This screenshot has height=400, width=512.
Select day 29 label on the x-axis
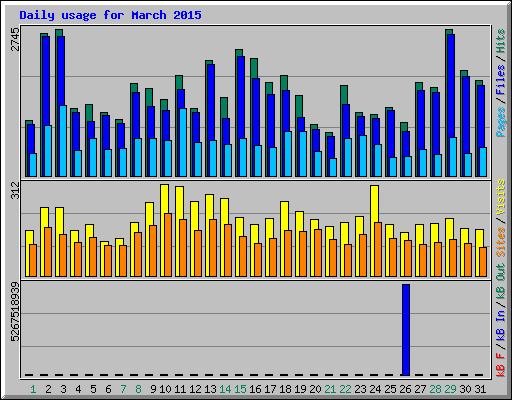450,389
